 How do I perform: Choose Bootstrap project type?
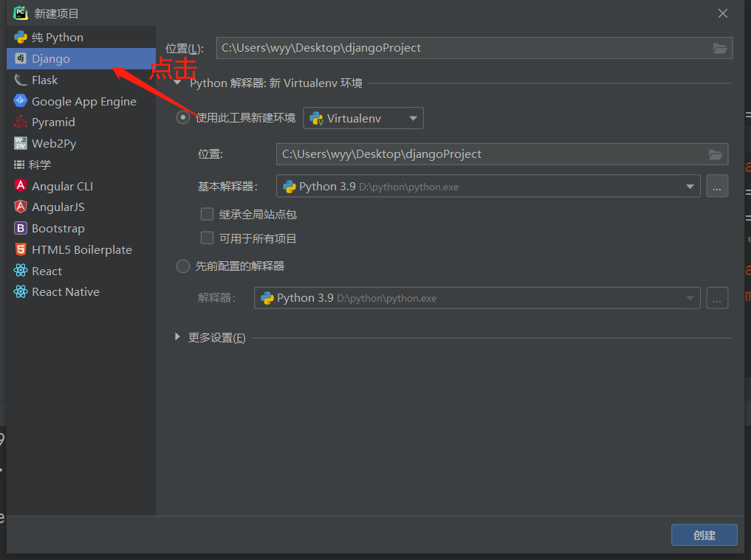(81, 228)
